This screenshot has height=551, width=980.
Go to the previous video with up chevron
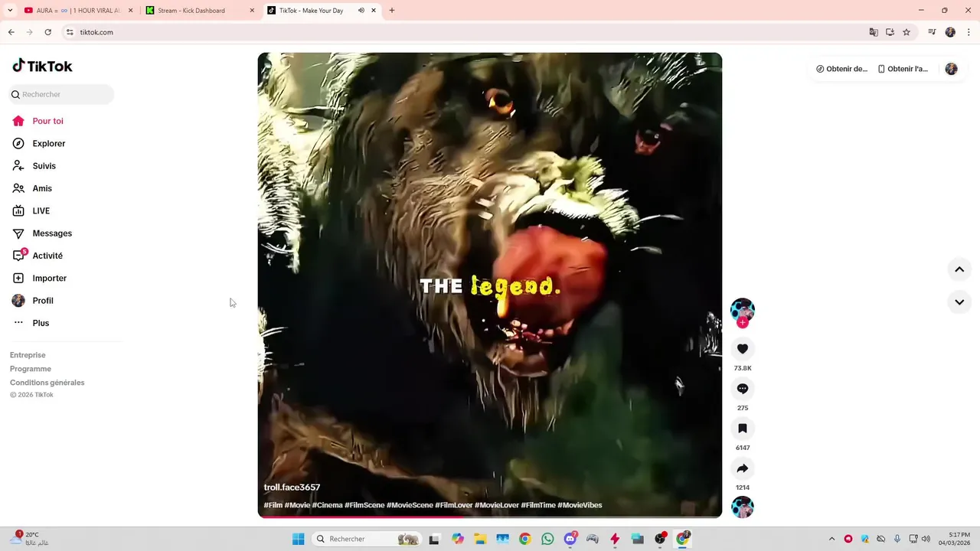click(959, 269)
